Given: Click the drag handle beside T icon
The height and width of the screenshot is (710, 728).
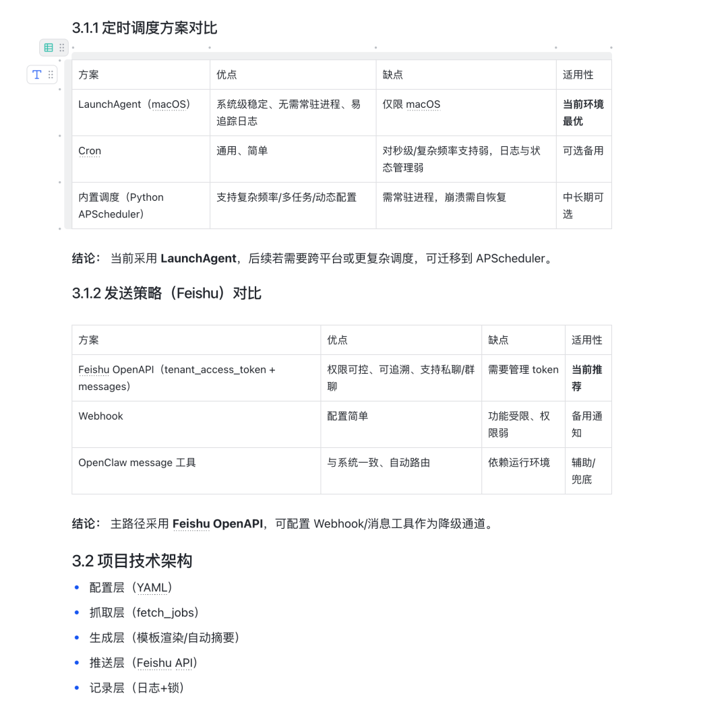Looking at the screenshot, I should point(51,74).
